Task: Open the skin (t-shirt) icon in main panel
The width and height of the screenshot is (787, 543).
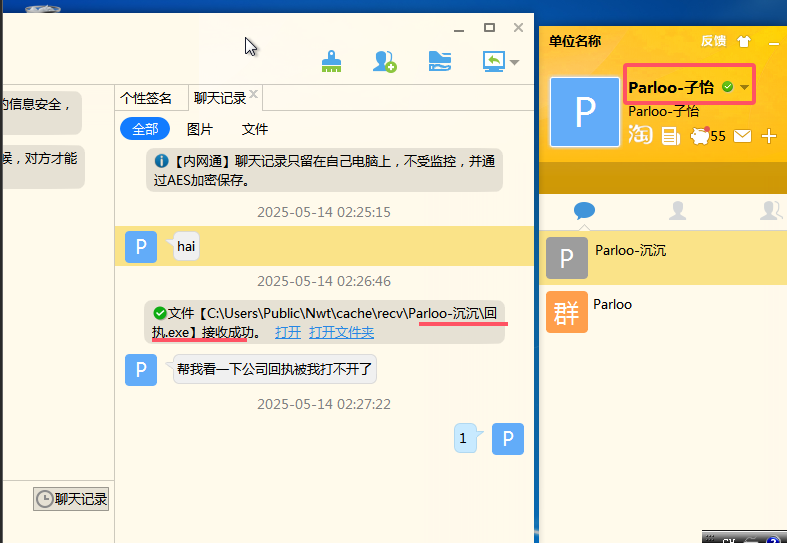Action: coord(744,41)
